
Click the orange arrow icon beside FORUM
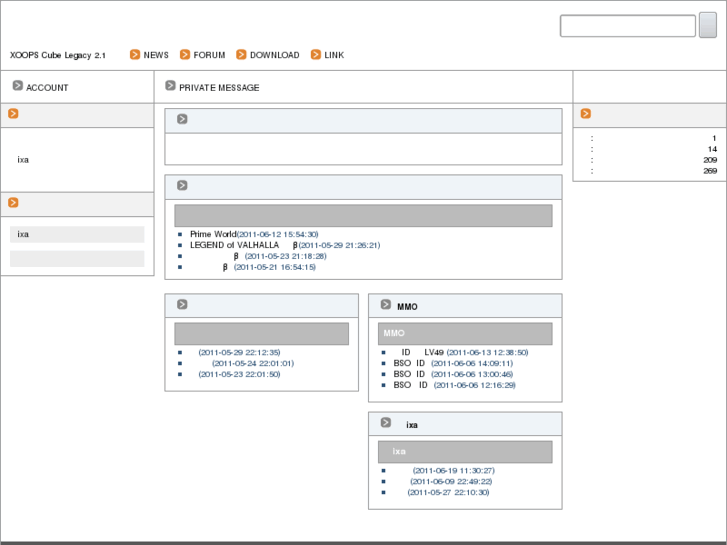[185, 55]
